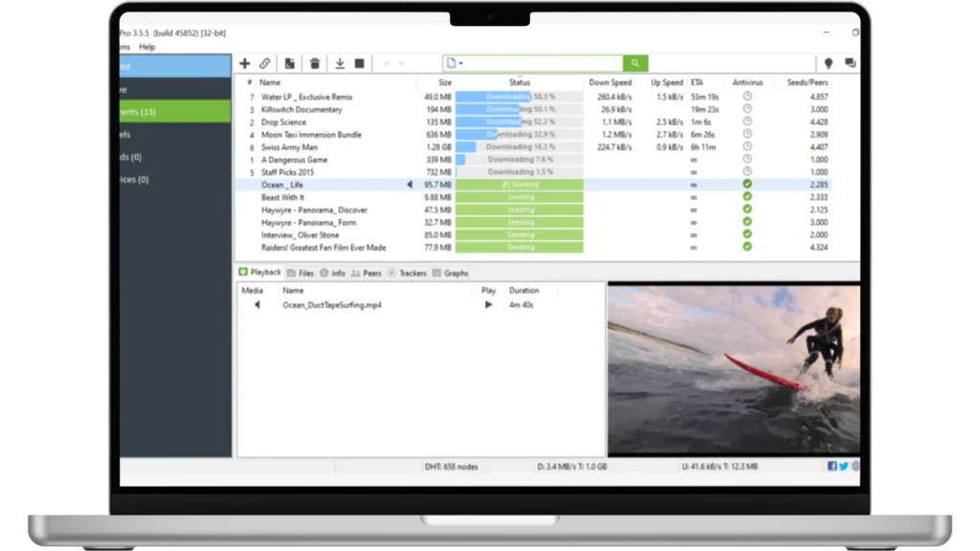
Task: Click the surfing video preview thumbnail
Action: pos(733,368)
